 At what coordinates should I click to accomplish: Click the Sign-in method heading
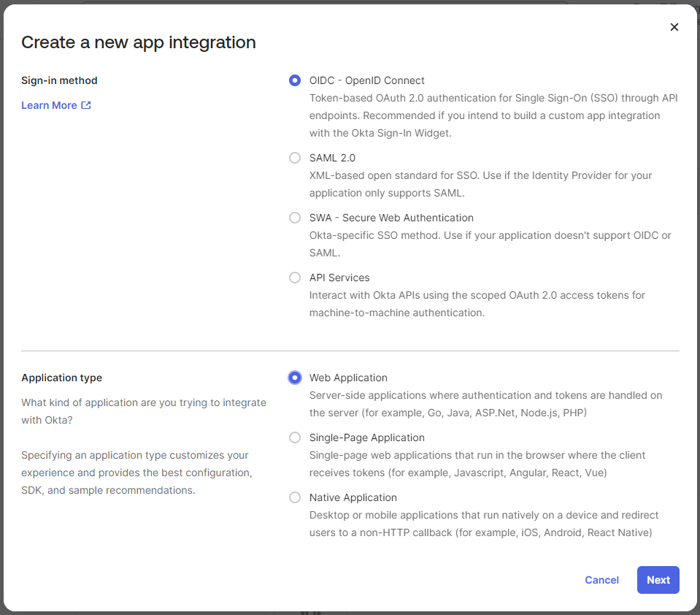pos(59,80)
